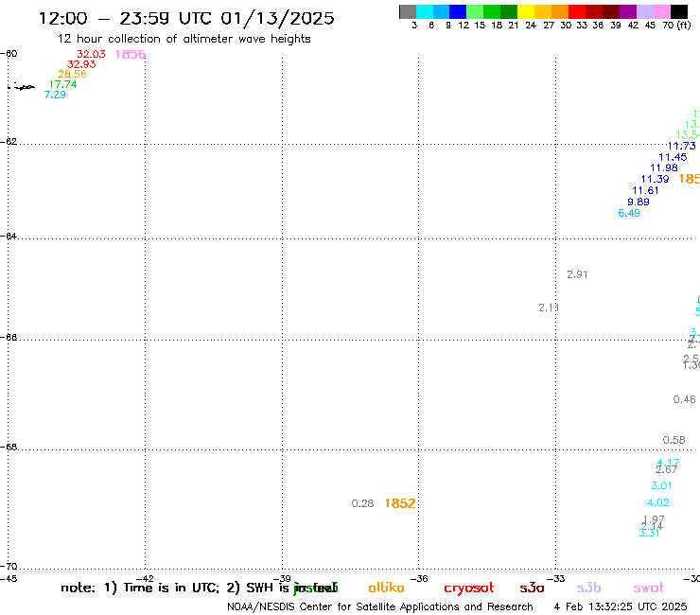Click the note 'Time is in UTC'
This screenshot has width=700, height=615.
(x=171, y=588)
